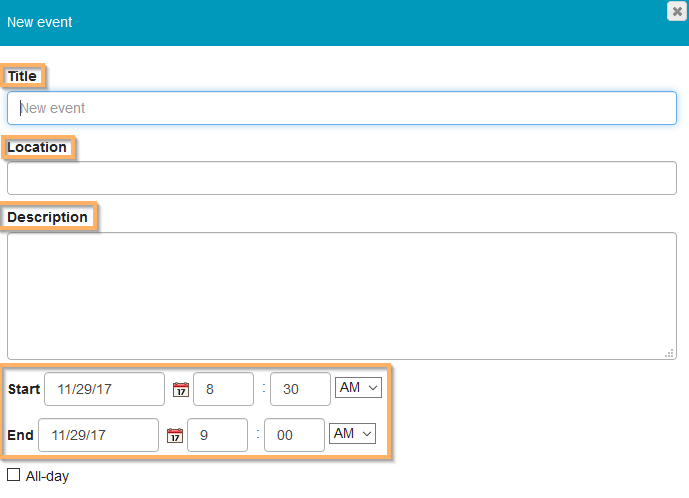Expand the Start time AM/PM dropdown

(358, 388)
